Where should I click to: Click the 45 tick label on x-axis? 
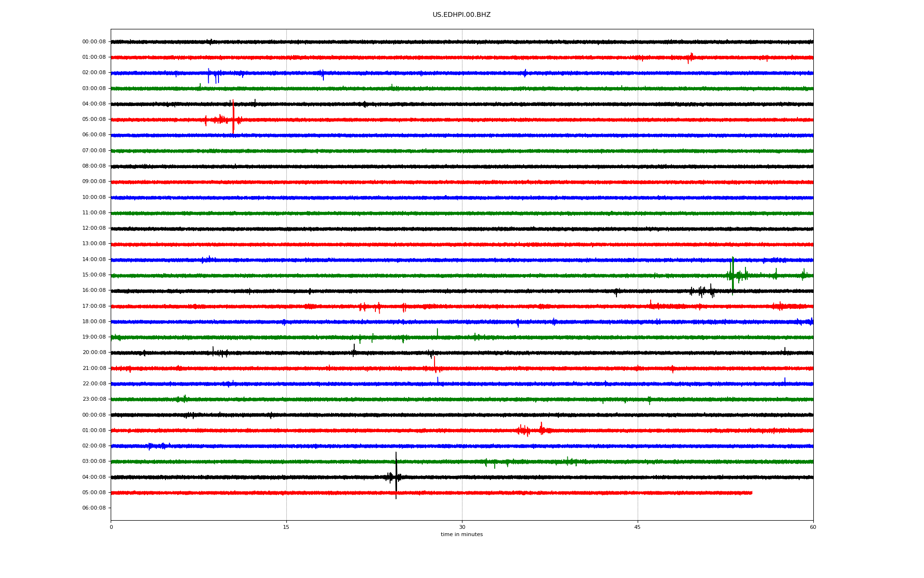[x=637, y=527]
